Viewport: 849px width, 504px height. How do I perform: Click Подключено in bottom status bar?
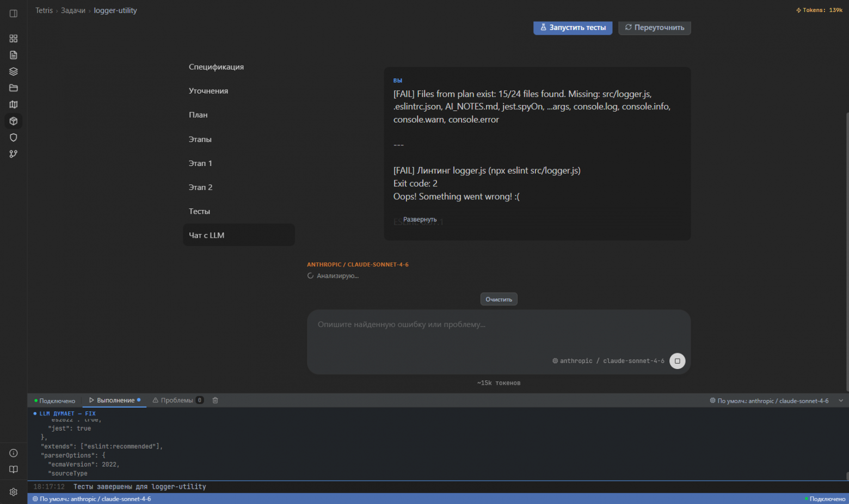point(825,499)
